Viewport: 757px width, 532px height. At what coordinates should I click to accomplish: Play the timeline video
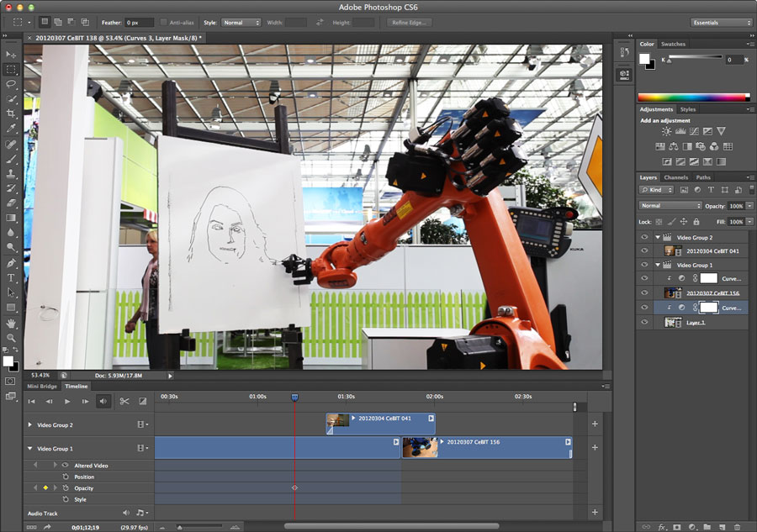(x=67, y=402)
